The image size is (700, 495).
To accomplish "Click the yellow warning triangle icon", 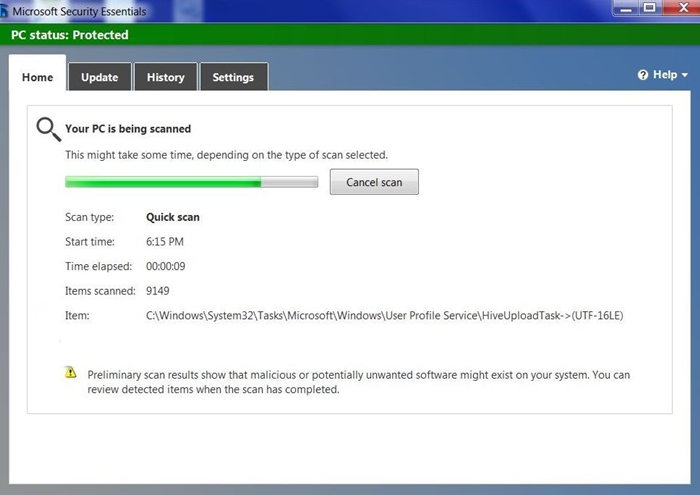I will (71, 372).
